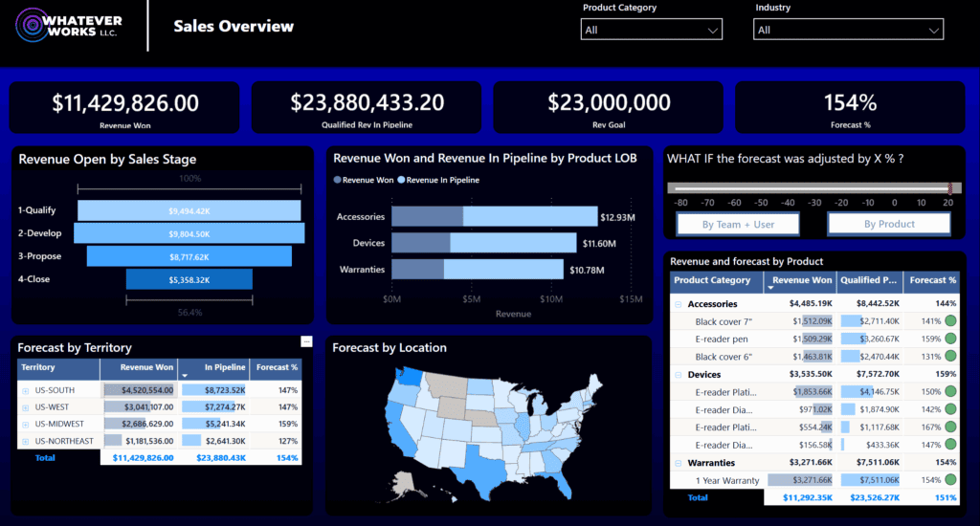Click the By Product button
The image size is (980, 526).
click(x=889, y=224)
